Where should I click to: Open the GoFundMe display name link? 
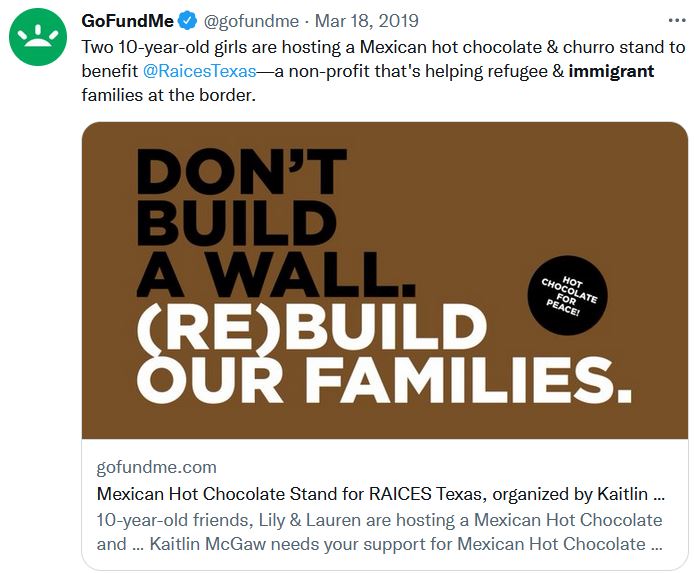pos(128,21)
